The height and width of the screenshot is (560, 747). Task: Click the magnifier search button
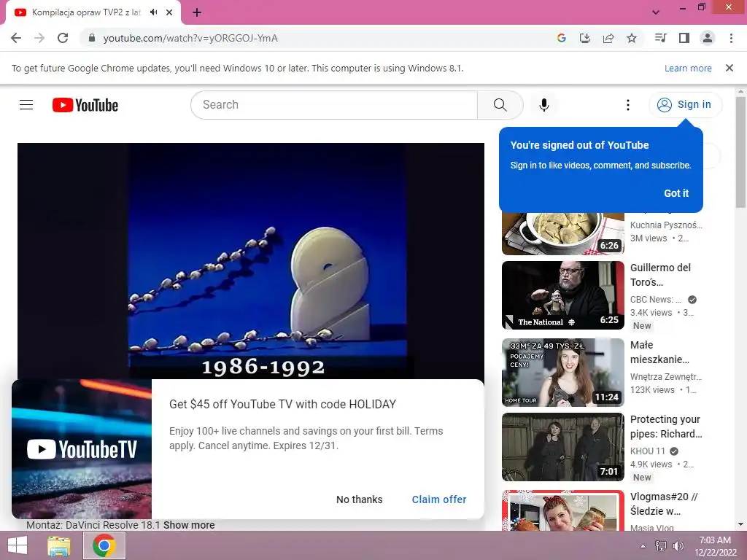(x=500, y=105)
